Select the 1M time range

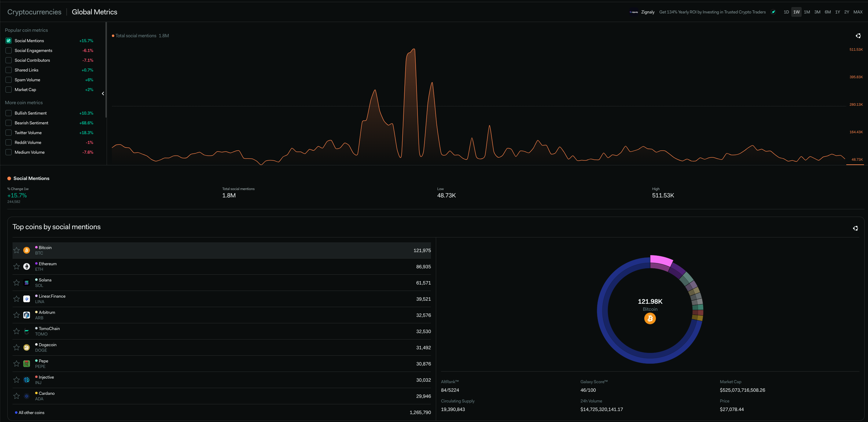coord(807,12)
